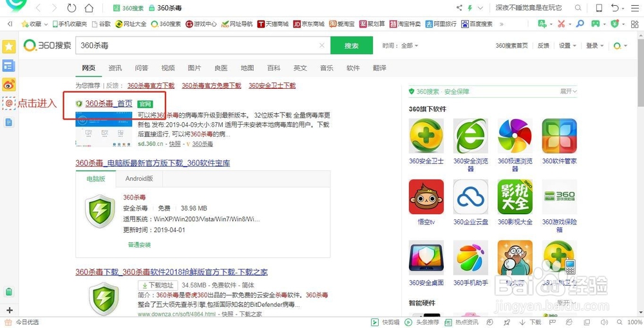Open the mobile phone icon in toolbar
The height and width of the screenshot is (328, 644).
pos(599,8)
